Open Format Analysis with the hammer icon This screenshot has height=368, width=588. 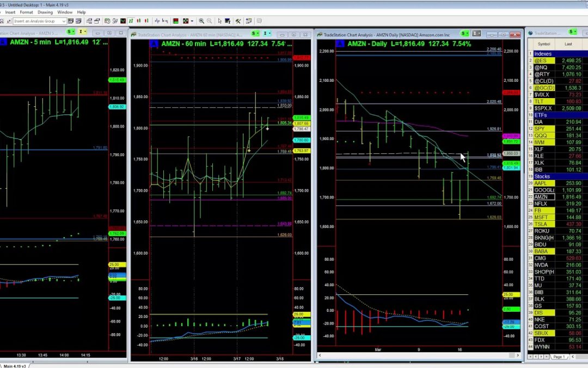(x=238, y=21)
